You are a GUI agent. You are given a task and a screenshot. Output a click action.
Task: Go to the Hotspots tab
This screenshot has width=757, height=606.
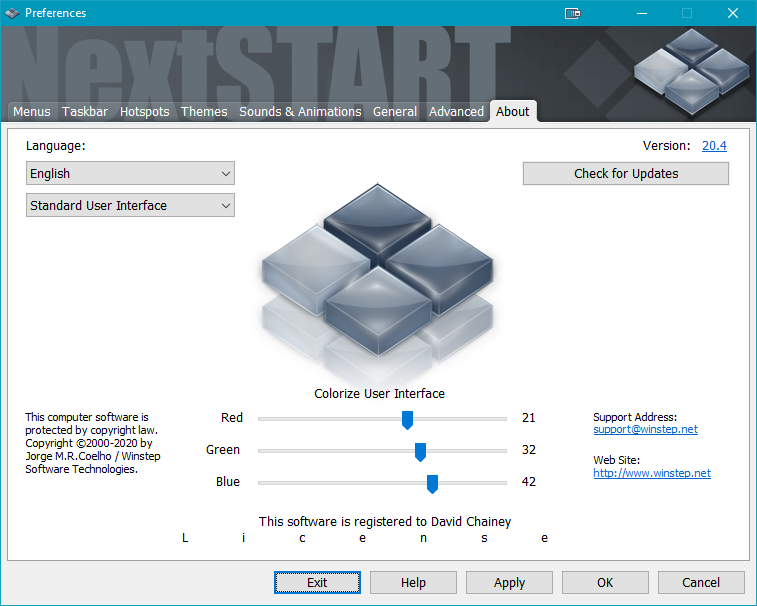click(x=145, y=112)
